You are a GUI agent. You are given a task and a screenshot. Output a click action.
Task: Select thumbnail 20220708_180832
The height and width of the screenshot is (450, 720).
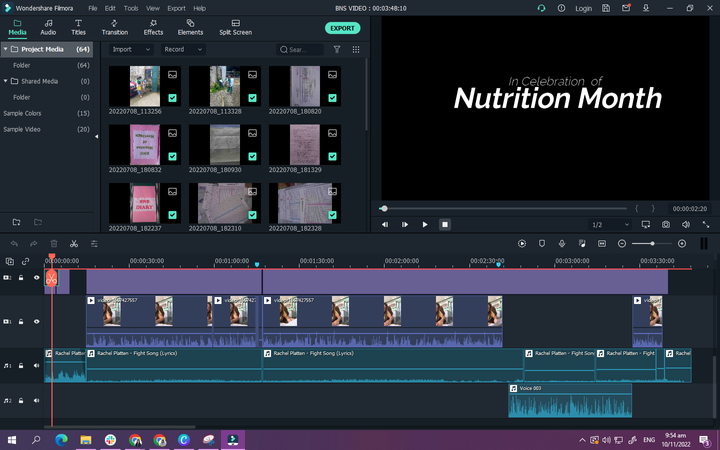pos(145,145)
